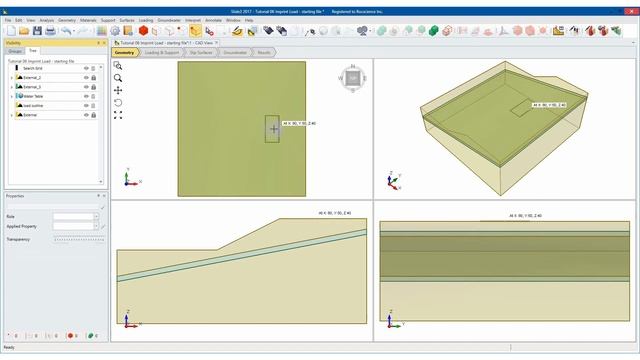
Task: Undo the last action
Action: pyautogui.click(x=66, y=31)
